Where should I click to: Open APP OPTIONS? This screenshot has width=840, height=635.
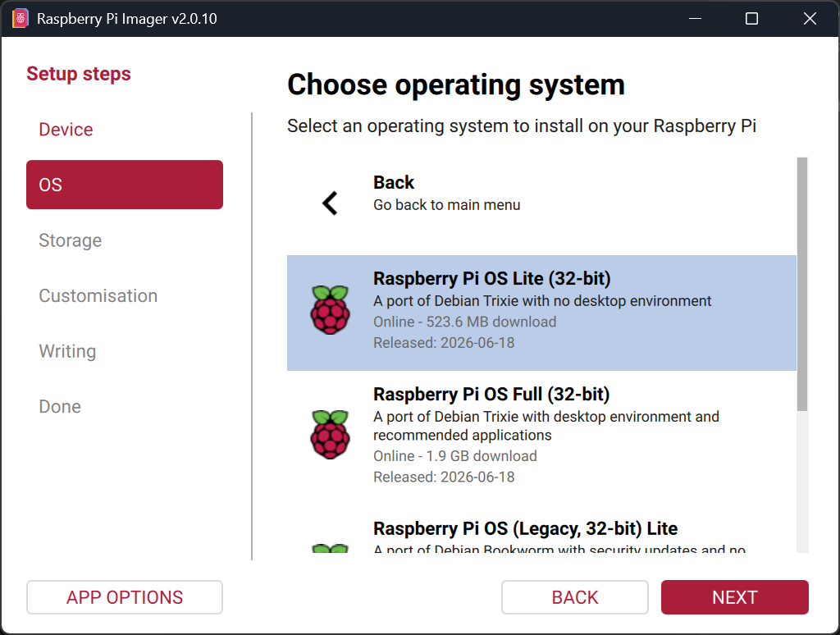coord(125,597)
